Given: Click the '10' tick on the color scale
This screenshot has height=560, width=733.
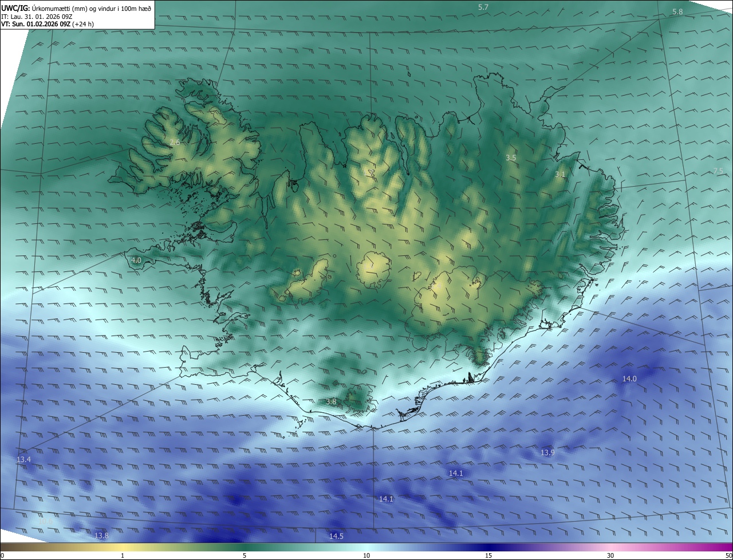Looking at the screenshot, I should [366, 555].
